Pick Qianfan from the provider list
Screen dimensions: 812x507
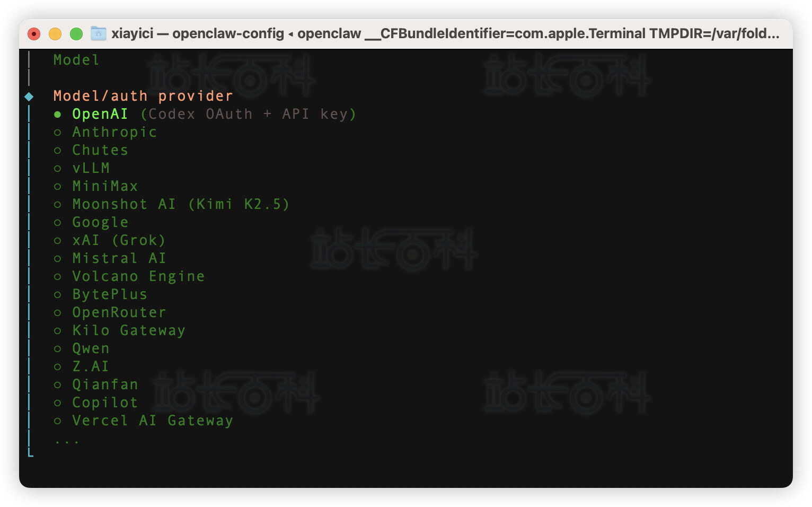(x=95, y=384)
